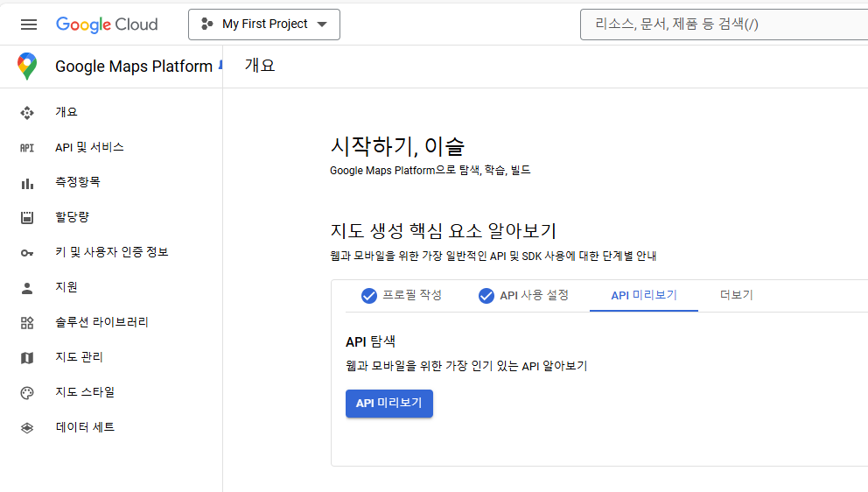
Task: Open the hamburger navigation menu
Action: (x=29, y=25)
